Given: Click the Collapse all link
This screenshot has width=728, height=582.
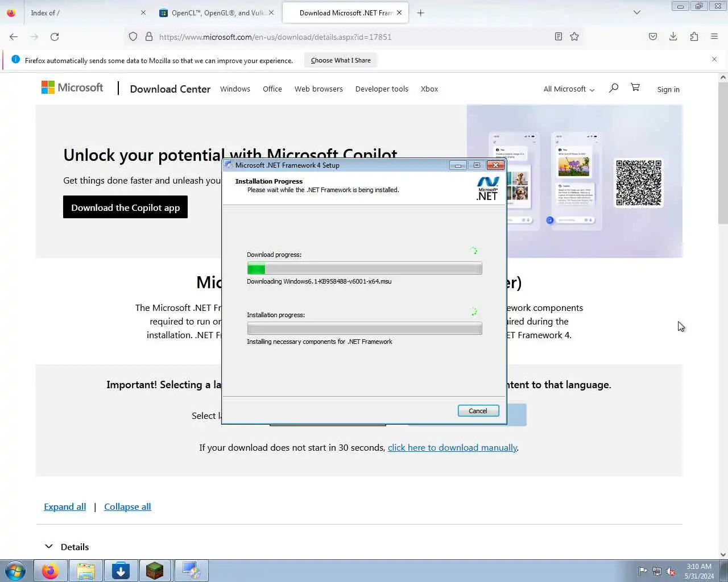Looking at the screenshot, I should pyautogui.click(x=127, y=507).
